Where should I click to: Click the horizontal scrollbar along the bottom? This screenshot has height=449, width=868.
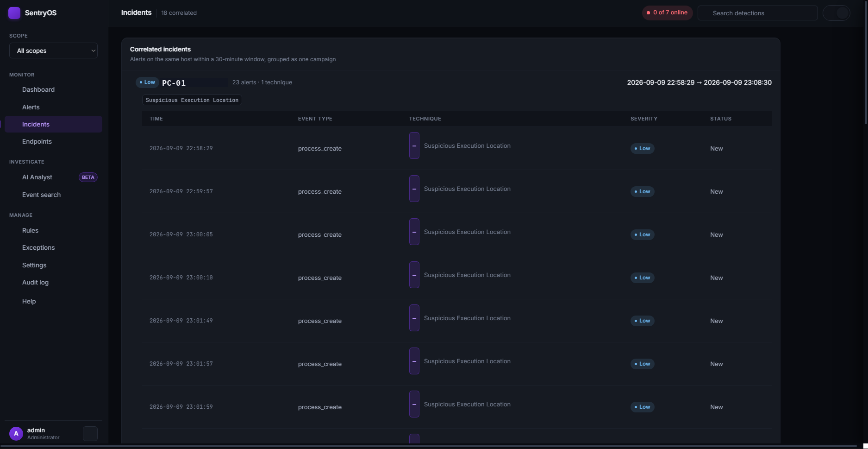click(428, 446)
